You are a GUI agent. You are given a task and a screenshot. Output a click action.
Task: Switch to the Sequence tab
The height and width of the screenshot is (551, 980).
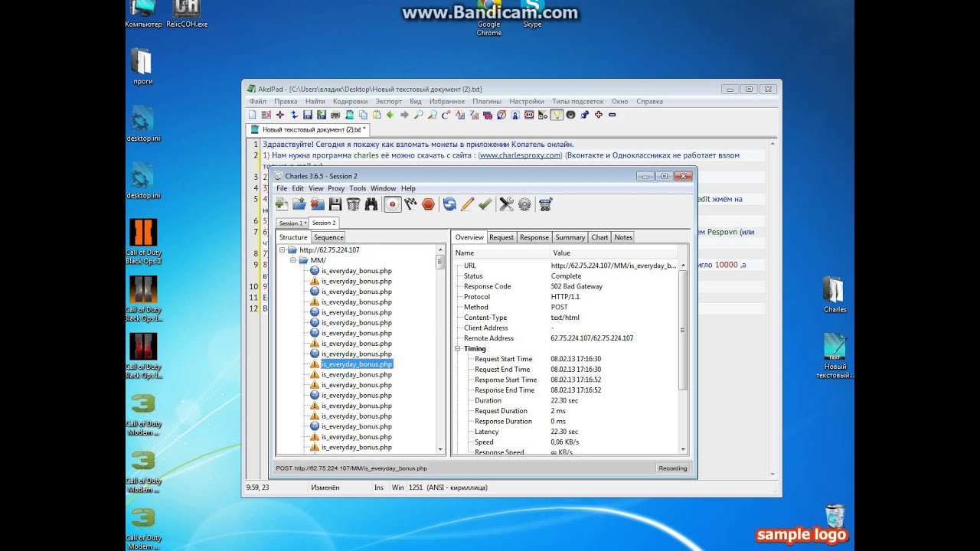(x=328, y=237)
